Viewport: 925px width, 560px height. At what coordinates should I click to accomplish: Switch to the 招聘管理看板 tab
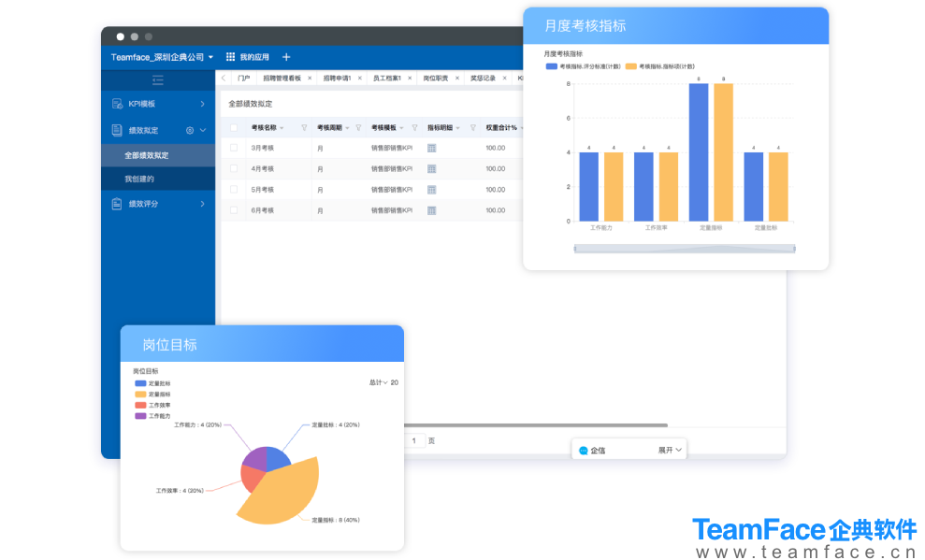282,79
